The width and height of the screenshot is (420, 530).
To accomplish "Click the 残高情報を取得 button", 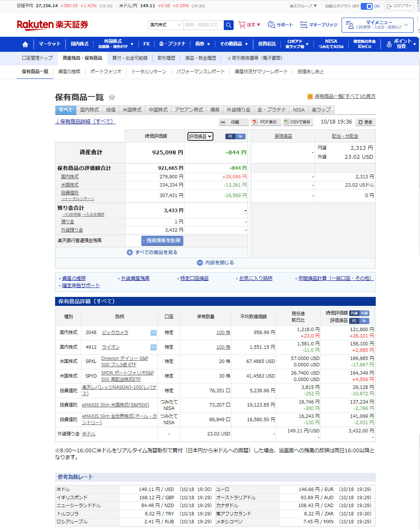I will 162,241.
